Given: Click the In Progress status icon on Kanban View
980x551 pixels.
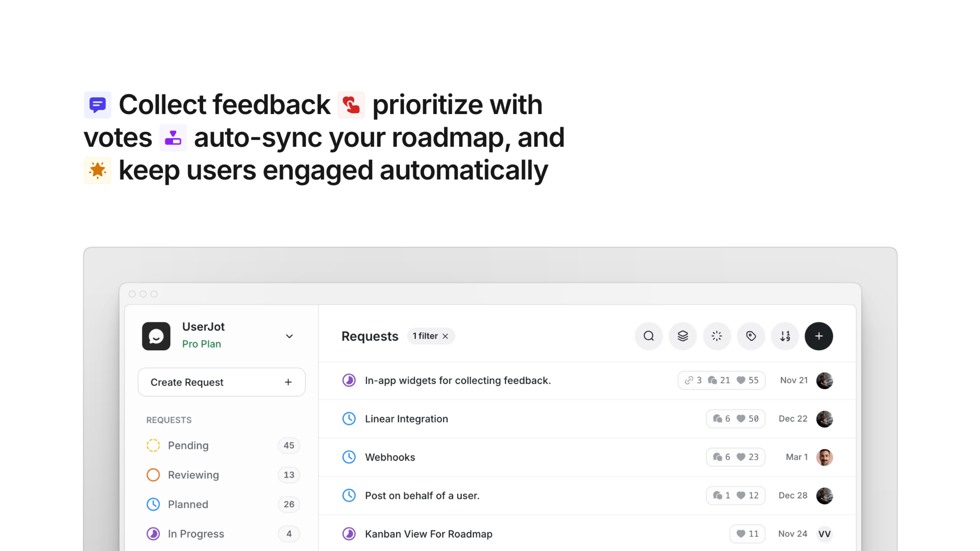Looking at the screenshot, I should tap(349, 534).
